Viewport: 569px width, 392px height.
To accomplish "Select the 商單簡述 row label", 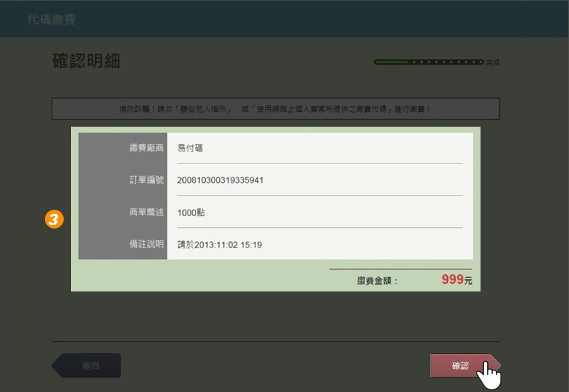I will coord(146,212).
